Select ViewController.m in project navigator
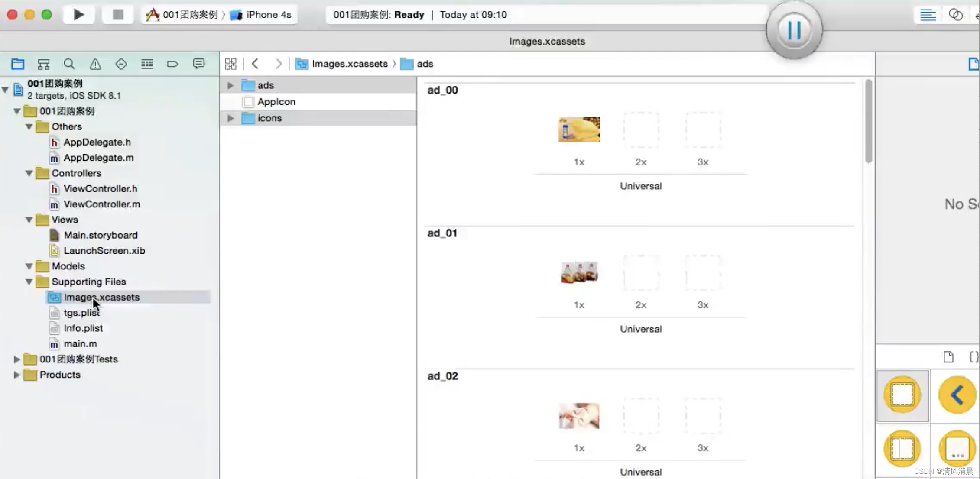Viewport: 980px width, 479px height. coord(101,204)
